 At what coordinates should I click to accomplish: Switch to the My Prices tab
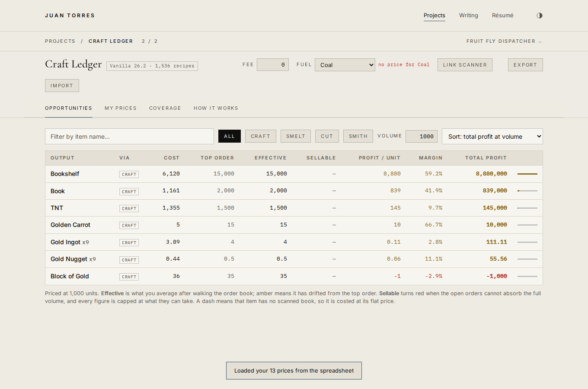[121, 108]
